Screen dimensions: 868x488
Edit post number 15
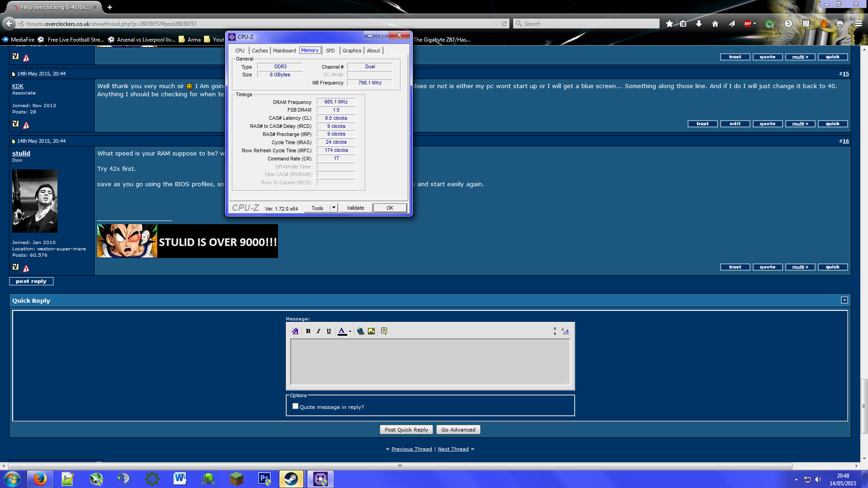(735, 124)
